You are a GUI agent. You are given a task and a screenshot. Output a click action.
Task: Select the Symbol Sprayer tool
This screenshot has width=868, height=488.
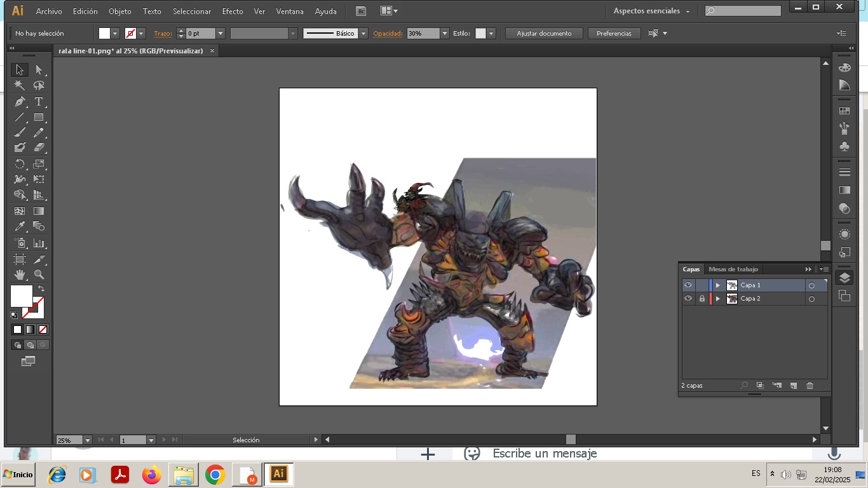click(20, 243)
